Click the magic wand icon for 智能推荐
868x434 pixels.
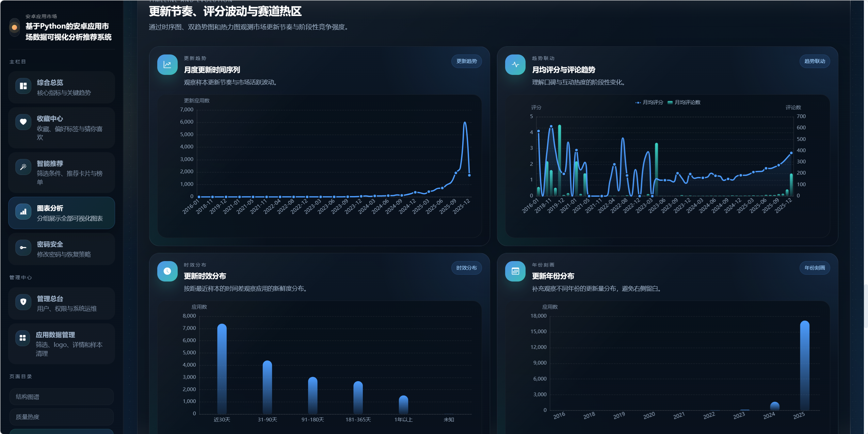pyautogui.click(x=23, y=167)
